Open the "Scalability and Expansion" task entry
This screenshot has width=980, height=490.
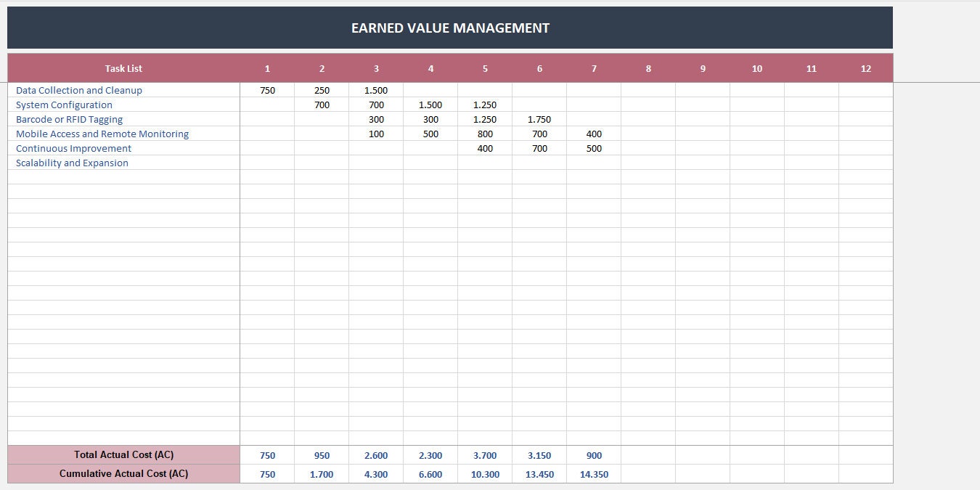[x=73, y=163]
